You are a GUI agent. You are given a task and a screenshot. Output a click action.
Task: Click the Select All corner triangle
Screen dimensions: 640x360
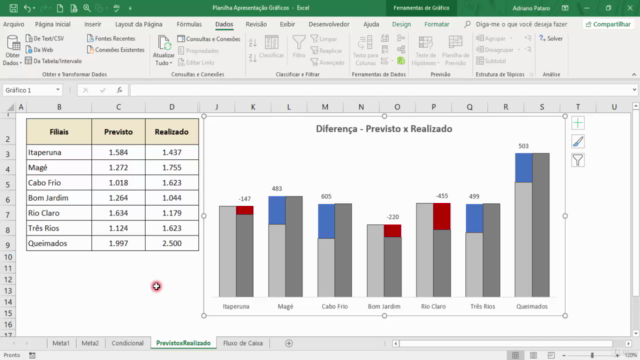point(10,107)
